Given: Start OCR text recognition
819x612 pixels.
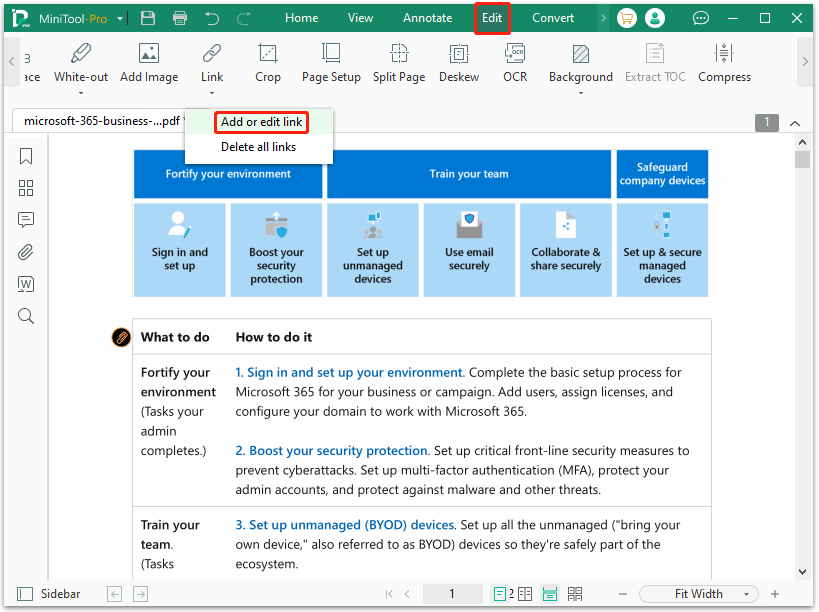Looking at the screenshot, I should (x=515, y=62).
